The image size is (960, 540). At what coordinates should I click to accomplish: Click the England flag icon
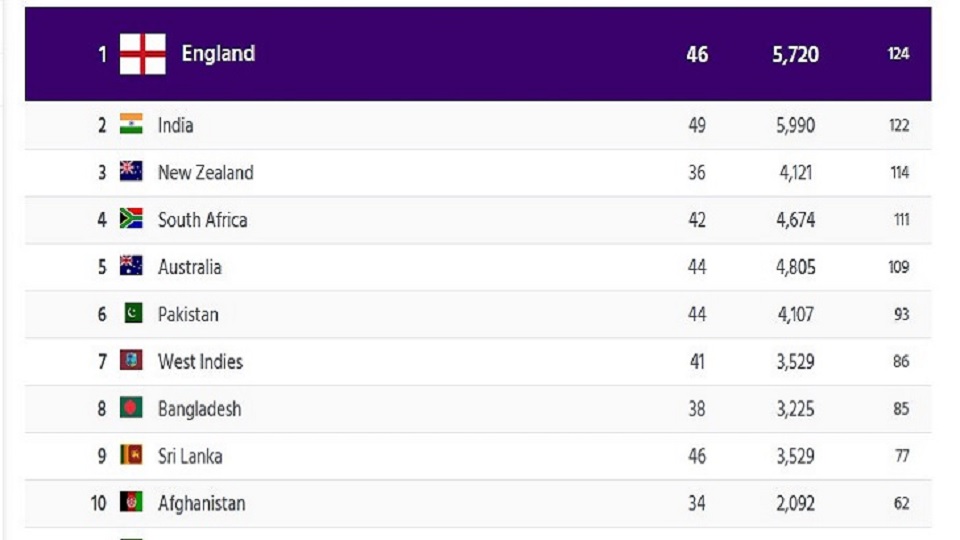pos(142,54)
